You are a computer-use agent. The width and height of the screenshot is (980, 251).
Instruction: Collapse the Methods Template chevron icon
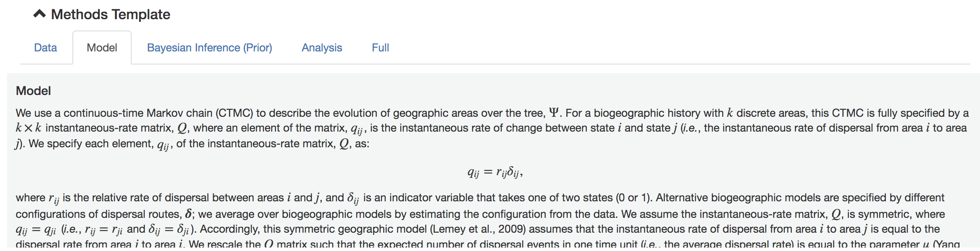pos(39,14)
